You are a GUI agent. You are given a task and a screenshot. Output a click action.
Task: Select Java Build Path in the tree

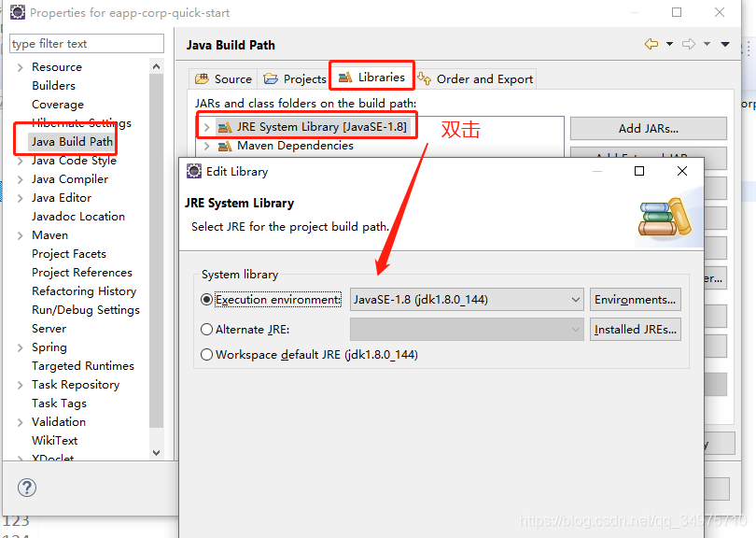(72, 141)
